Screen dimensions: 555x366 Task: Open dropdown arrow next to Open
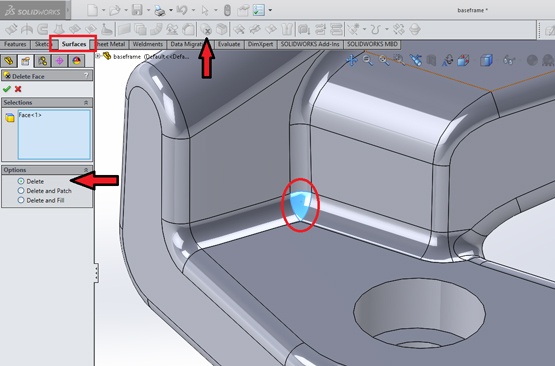click(x=126, y=10)
